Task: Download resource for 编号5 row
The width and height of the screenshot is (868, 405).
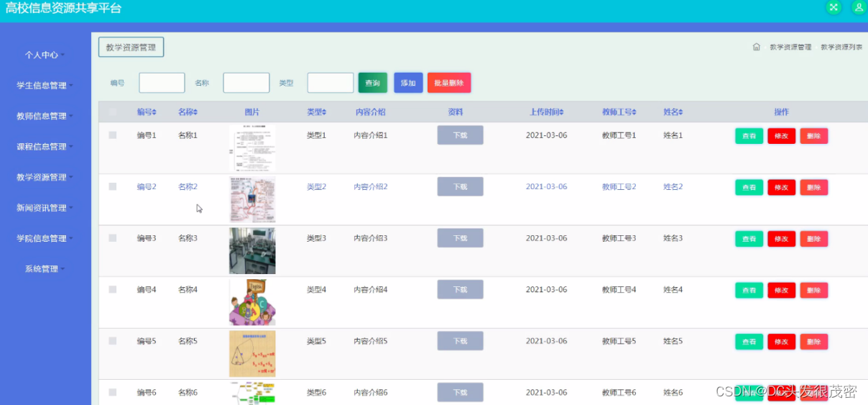Action: click(x=460, y=341)
